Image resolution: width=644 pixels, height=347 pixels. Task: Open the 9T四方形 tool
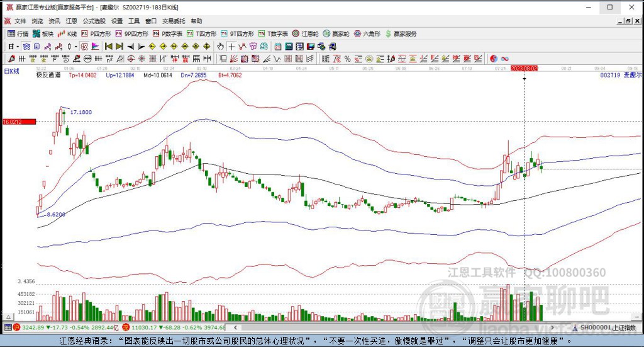[x=237, y=34]
